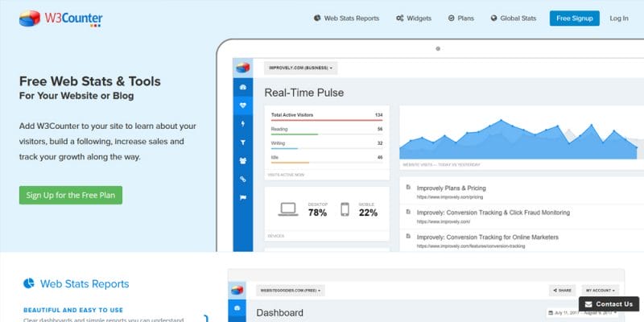Click the laptop desktop device icon
Viewport: 644px width, 322px height.
288,209
